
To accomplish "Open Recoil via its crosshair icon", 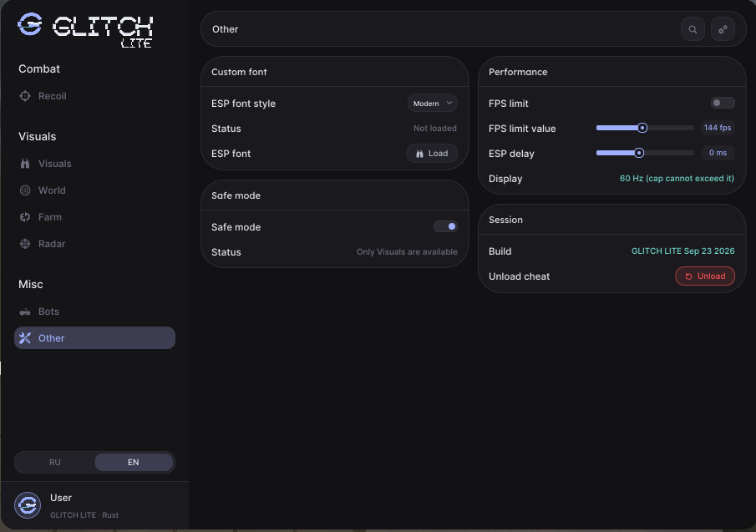I will (x=25, y=96).
